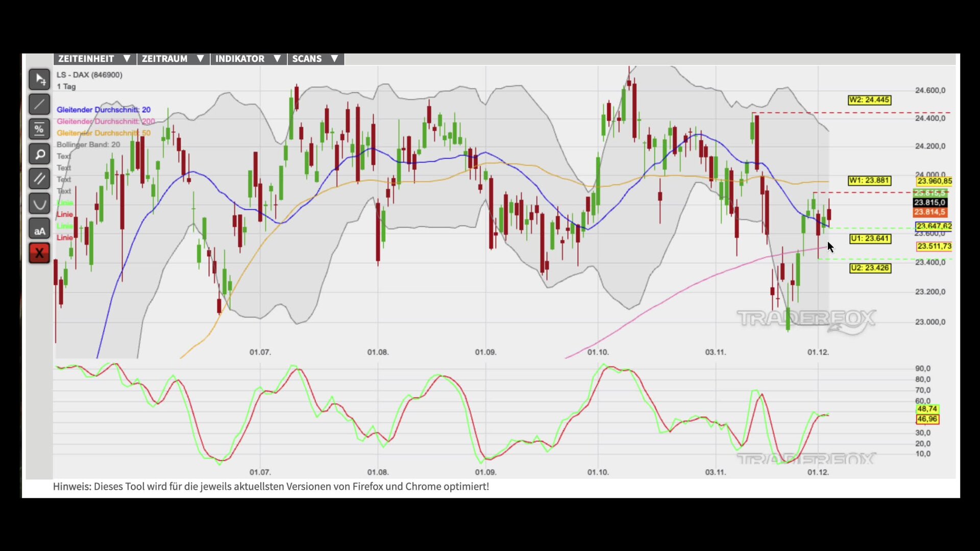
Task: Select the curve arc drawing tool
Action: 39,204
